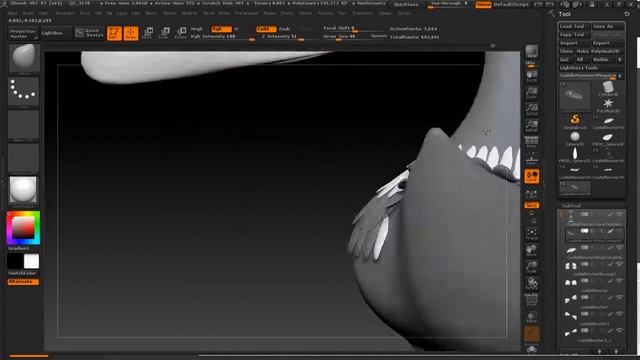Select the Sphere3D tool
The image size is (640, 360).
tap(575, 138)
